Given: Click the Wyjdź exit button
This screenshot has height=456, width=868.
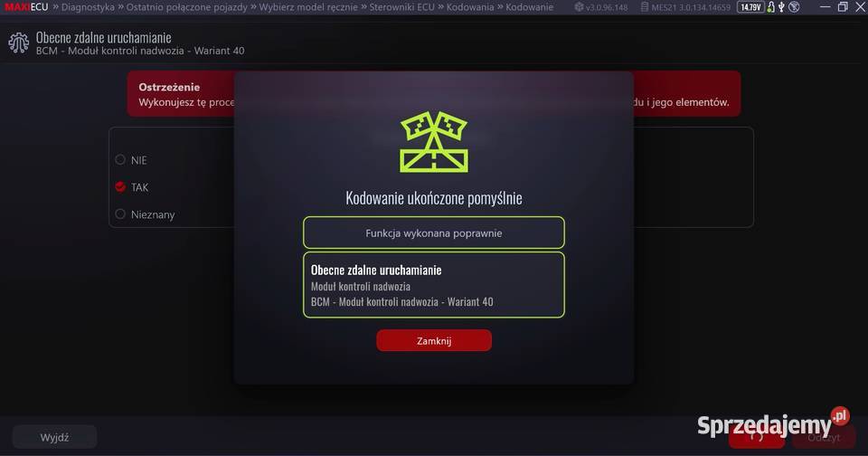Looking at the screenshot, I should click(x=55, y=437).
